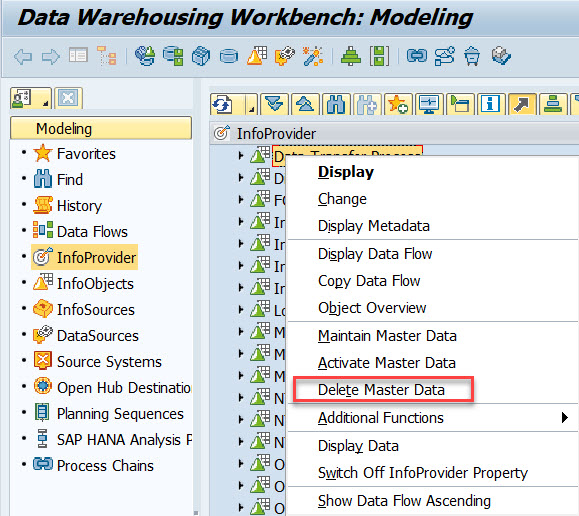The width and height of the screenshot is (579, 516).
Task: Toggle the navigation window layout icon
Action: click(x=78, y=55)
